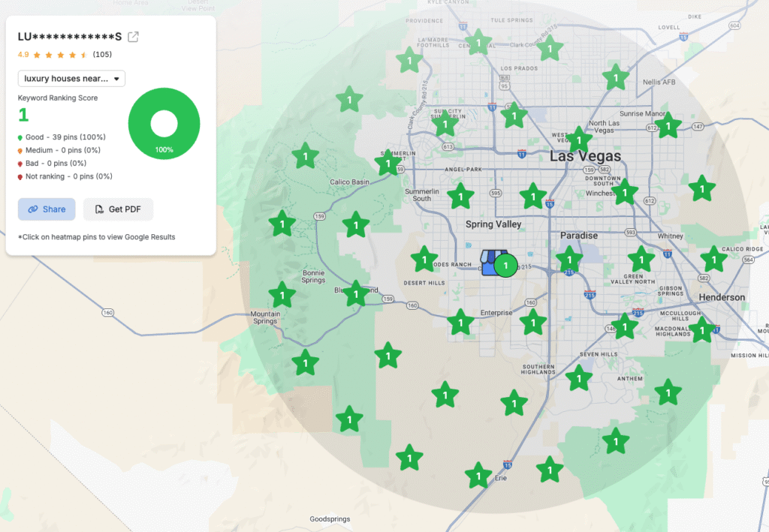Select star pin at MacDonald Highlands
Screen dimensions: 769x532
[702, 329]
